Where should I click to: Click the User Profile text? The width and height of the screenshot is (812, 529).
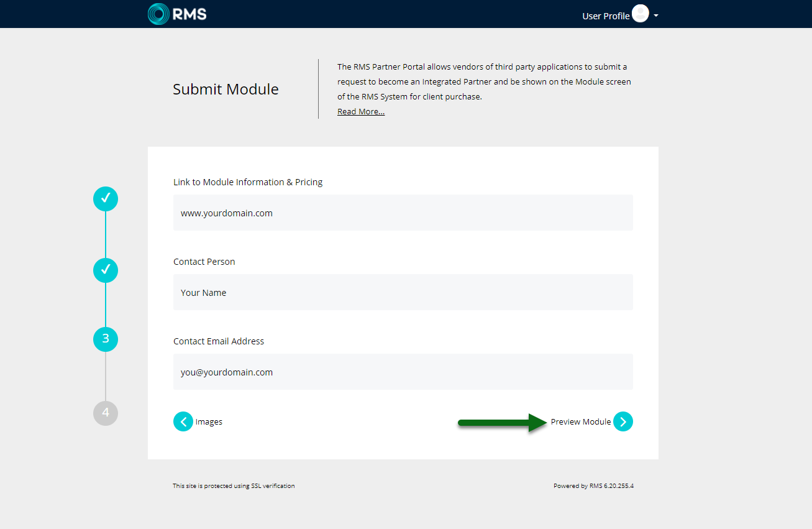(x=606, y=16)
